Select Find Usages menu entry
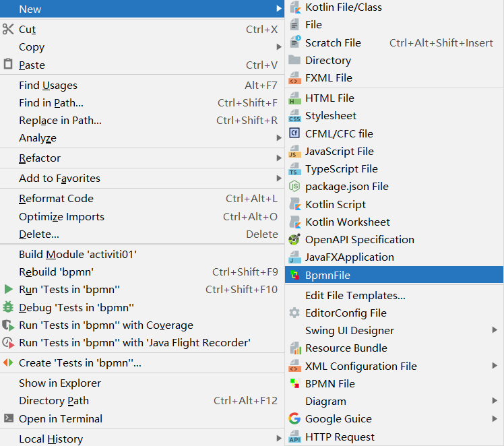 142,85
